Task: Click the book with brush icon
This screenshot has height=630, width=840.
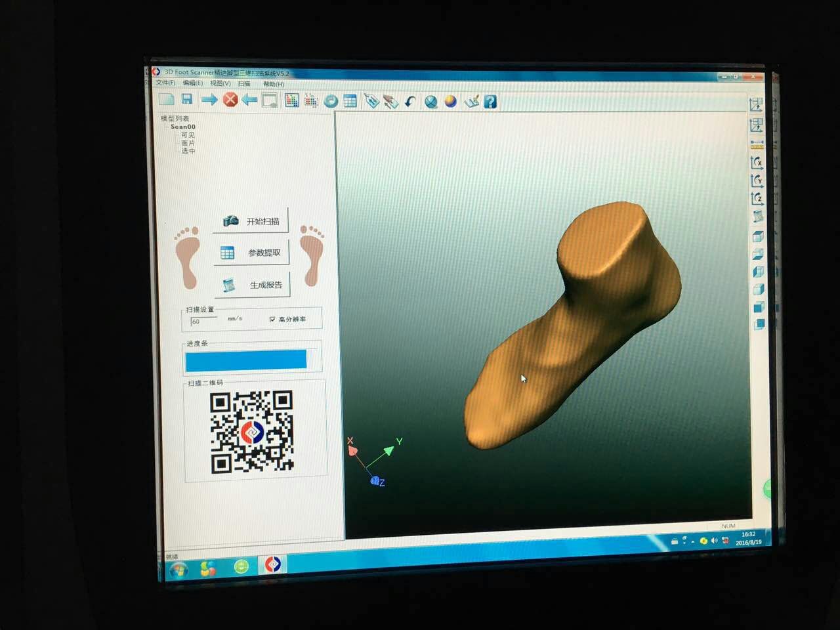Action: pos(471,102)
